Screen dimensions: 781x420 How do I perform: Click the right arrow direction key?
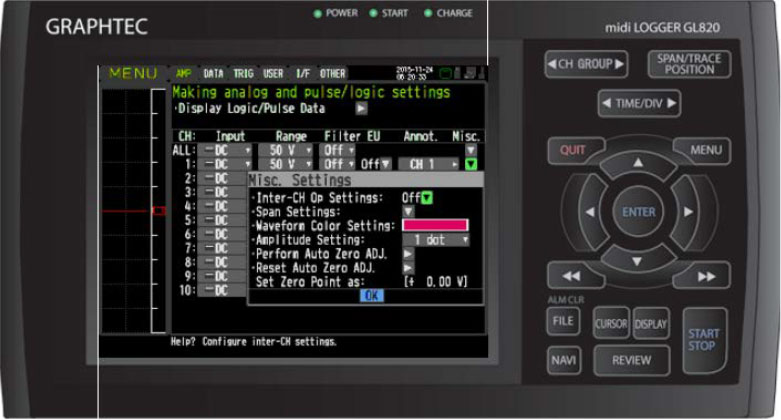(x=688, y=212)
